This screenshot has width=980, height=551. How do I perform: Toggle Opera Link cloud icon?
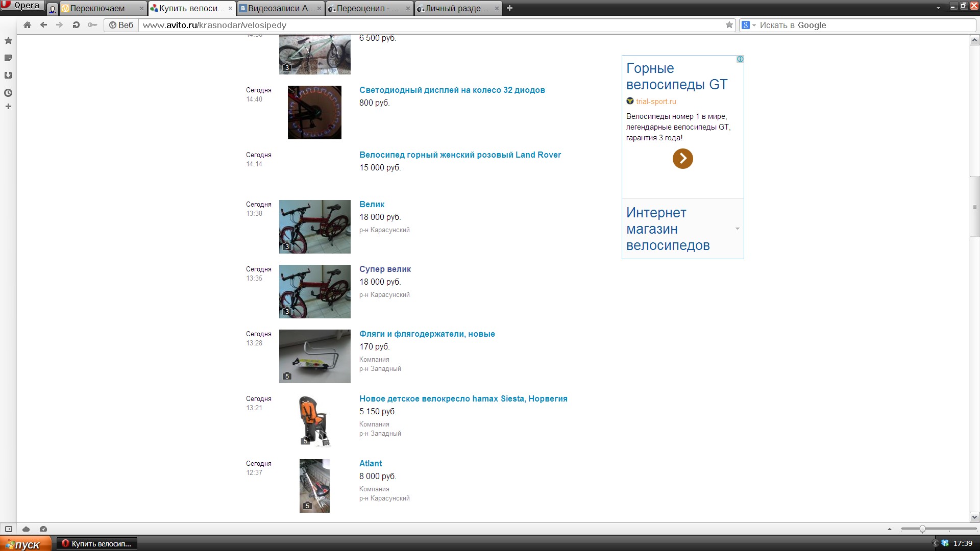point(26,529)
